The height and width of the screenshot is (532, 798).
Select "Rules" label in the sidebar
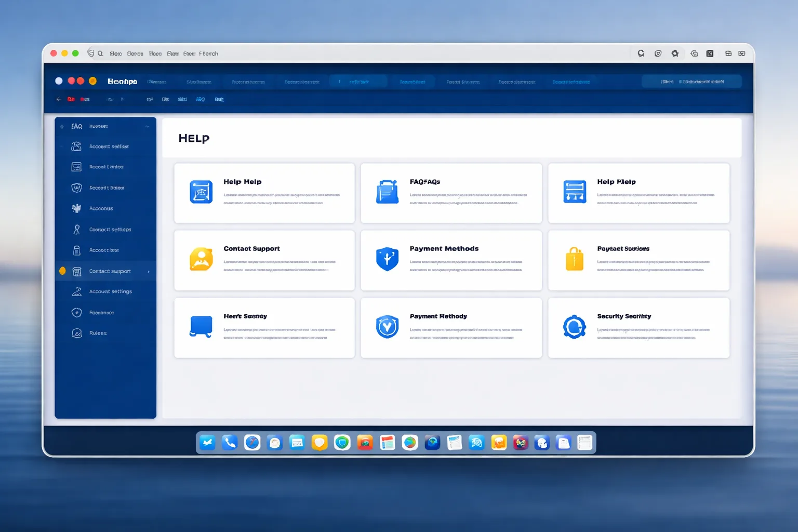click(98, 333)
